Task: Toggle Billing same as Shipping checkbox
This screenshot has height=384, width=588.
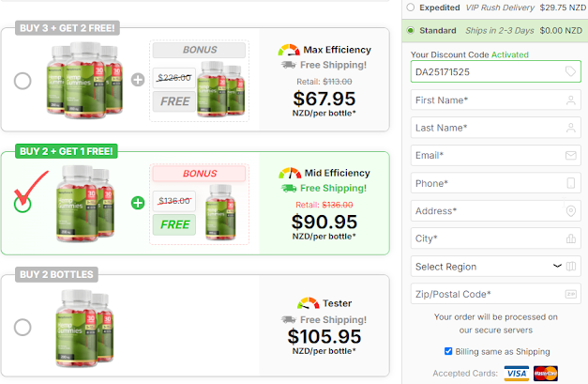Action: pyautogui.click(x=449, y=351)
